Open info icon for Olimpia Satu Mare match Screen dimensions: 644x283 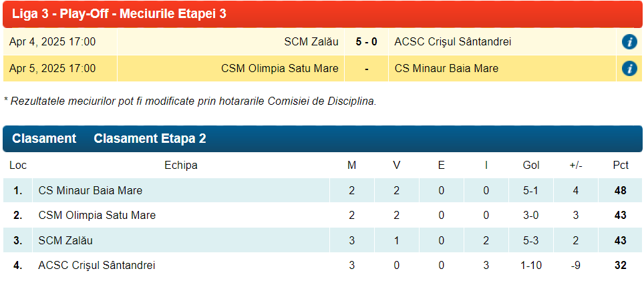[x=629, y=69]
